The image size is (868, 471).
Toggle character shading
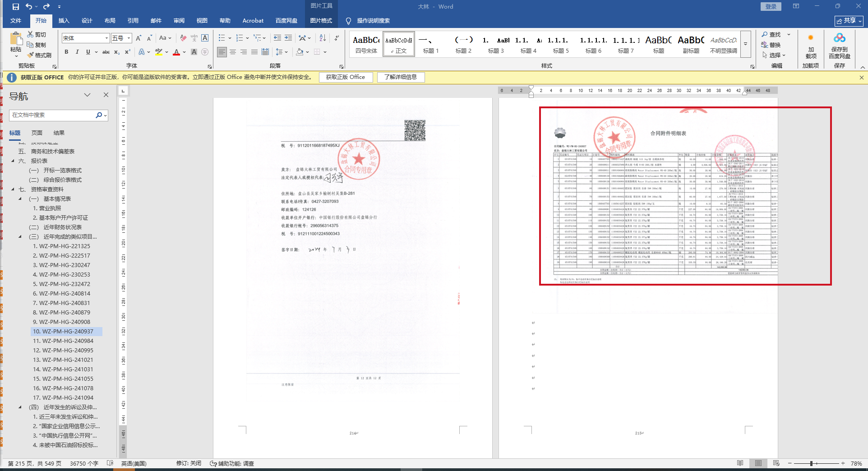194,52
